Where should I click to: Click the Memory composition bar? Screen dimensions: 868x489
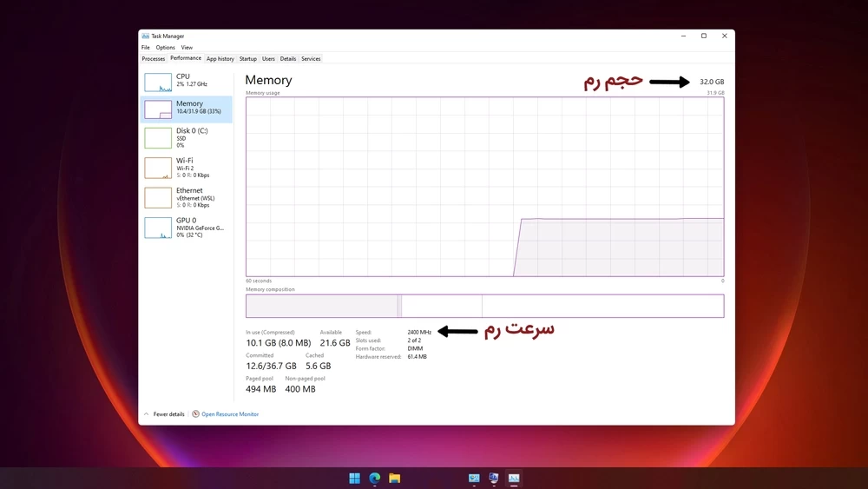(484, 306)
